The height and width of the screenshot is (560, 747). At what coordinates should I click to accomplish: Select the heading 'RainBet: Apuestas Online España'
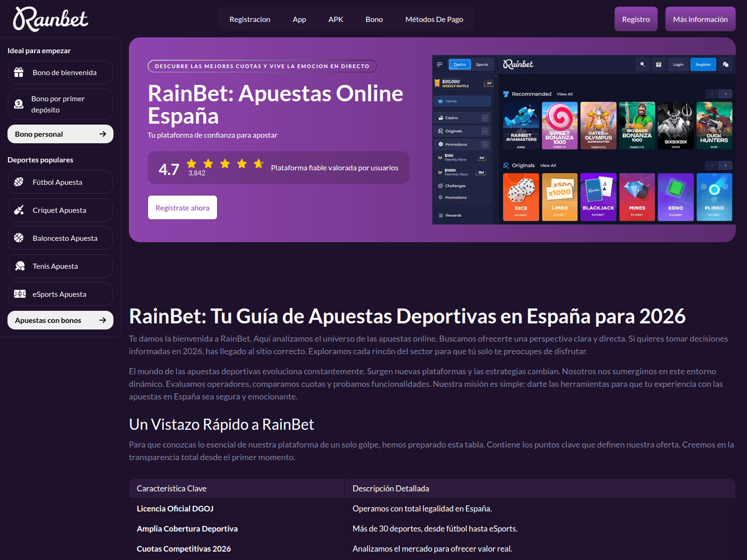[x=275, y=105]
